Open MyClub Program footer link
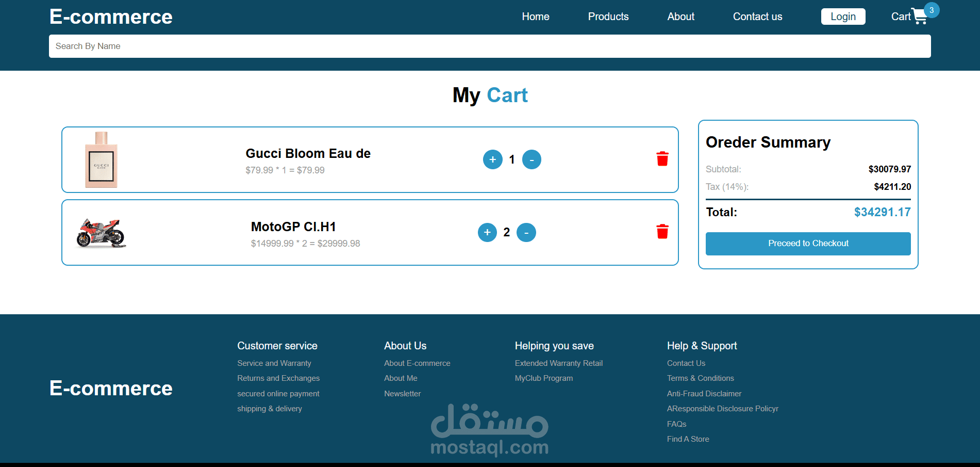The image size is (980, 467). (x=544, y=378)
